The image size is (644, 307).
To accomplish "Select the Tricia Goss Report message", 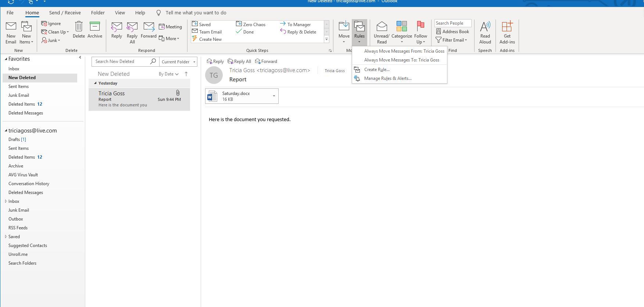I will click(139, 99).
